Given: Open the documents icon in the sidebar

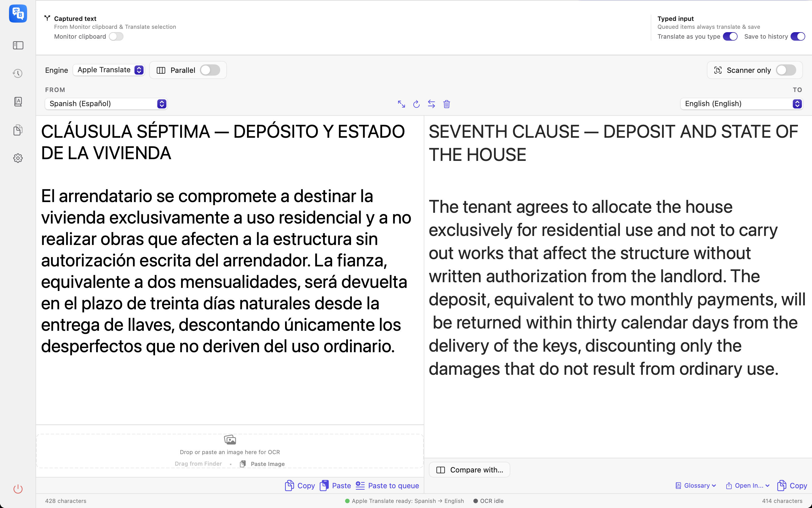Looking at the screenshot, I should click(18, 130).
